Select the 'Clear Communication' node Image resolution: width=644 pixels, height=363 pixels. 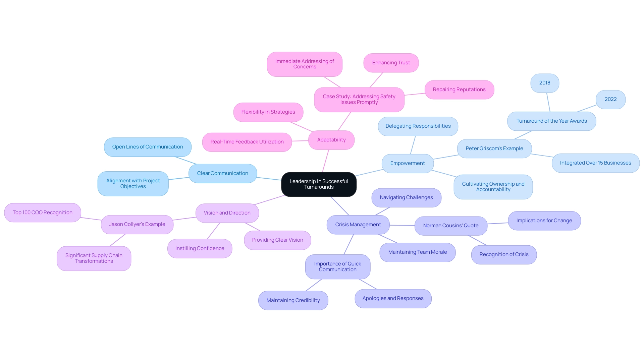tap(222, 173)
